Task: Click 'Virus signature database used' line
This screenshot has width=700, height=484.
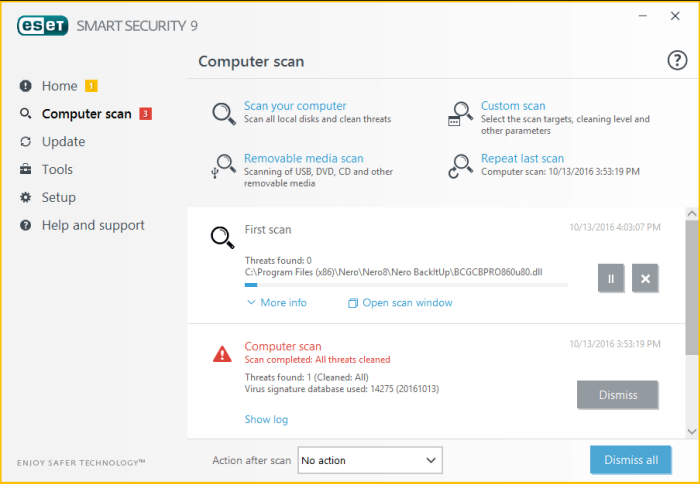Action: point(342,389)
